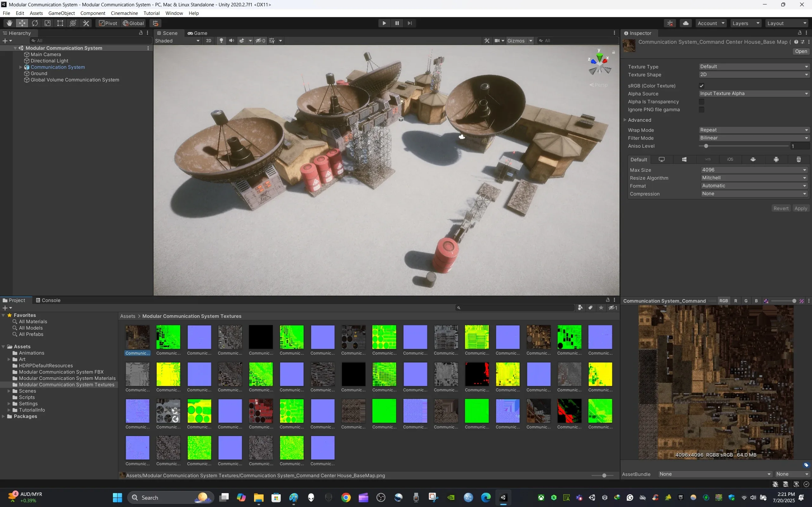Click the Open button in Inspector
Image resolution: width=812 pixels, height=507 pixels.
[801, 51]
